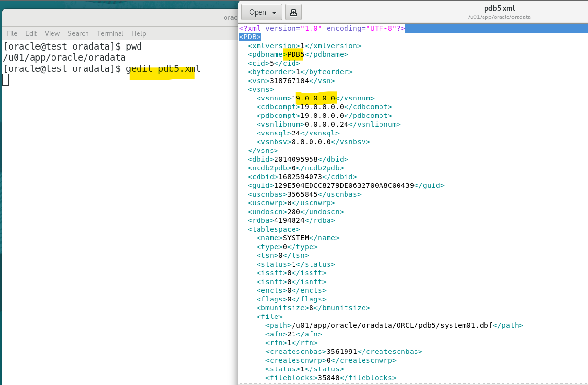Click the rfn 1 line
Viewport: 588px width, 385px height.
coord(292,343)
